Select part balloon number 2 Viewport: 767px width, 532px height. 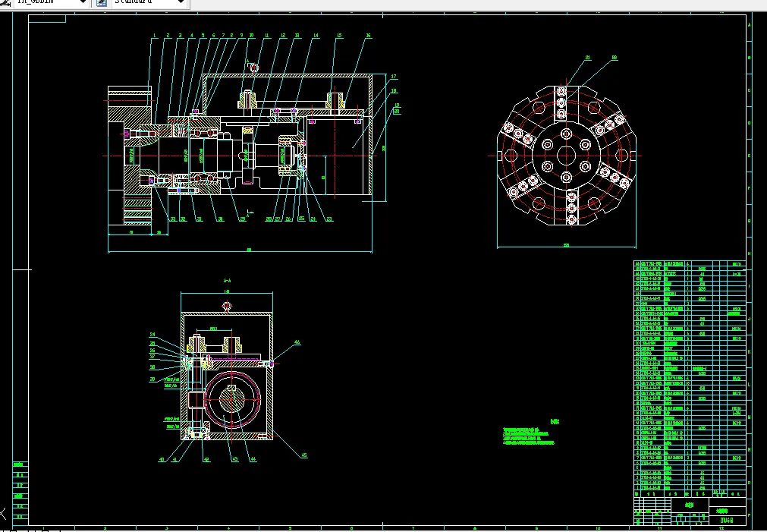click(x=168, y=36)
